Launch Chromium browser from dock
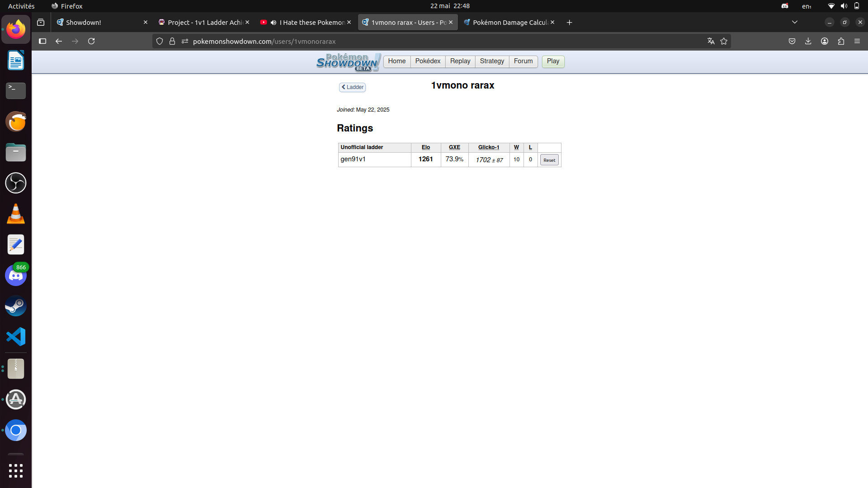Screen dimensions: 868x488 click(16, 430)
